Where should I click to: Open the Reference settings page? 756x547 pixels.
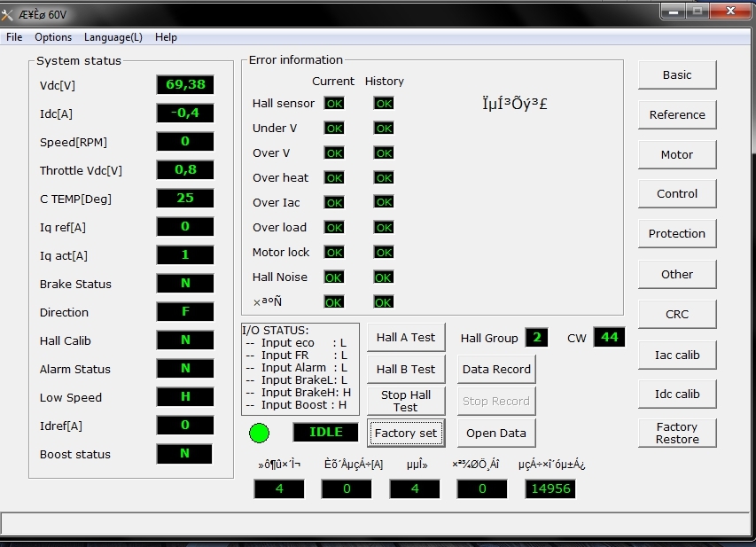[677, 115]
